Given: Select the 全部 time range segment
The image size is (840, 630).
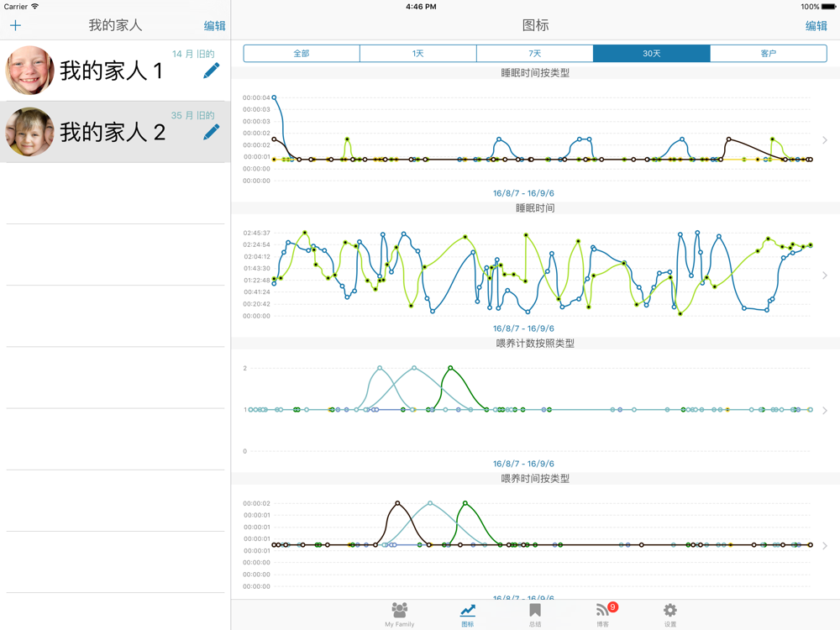Looking at the screenshot, I should click(x=302, y=54).
